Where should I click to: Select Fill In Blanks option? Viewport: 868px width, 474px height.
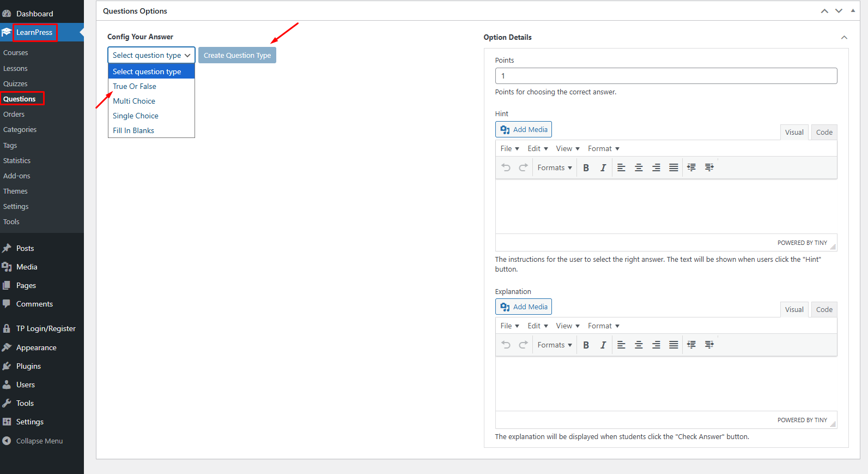pyautogui.click(x=133, y=130)
